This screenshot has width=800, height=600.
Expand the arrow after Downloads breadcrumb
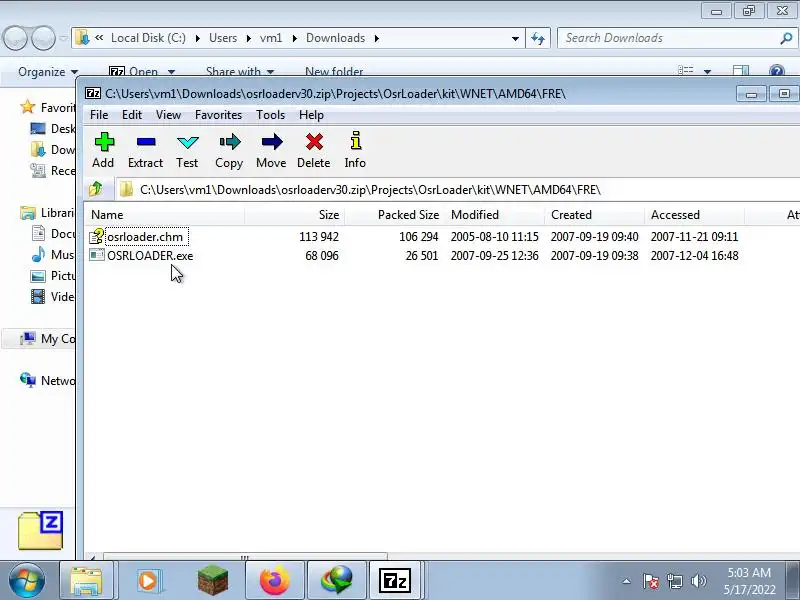click(x=377, y=38)
